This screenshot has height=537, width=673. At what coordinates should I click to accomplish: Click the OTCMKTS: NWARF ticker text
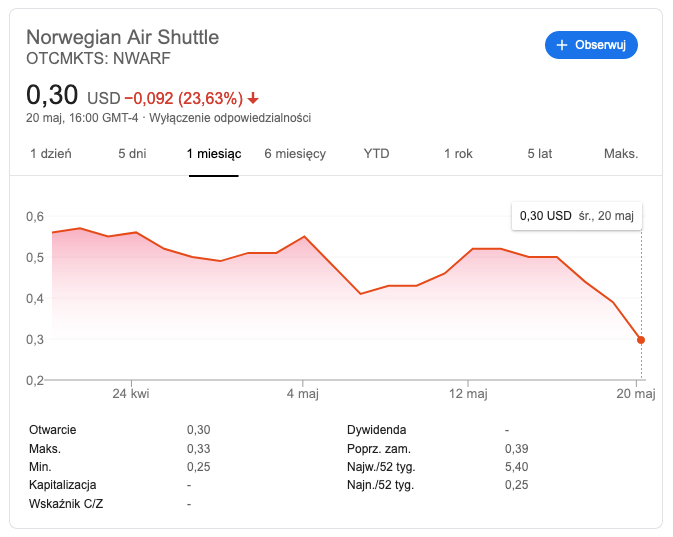coord(98,58)
